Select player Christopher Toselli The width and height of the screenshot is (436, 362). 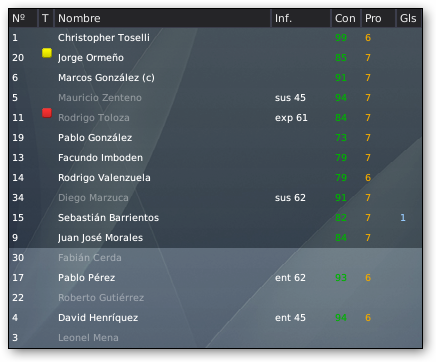tap(215, 38)
